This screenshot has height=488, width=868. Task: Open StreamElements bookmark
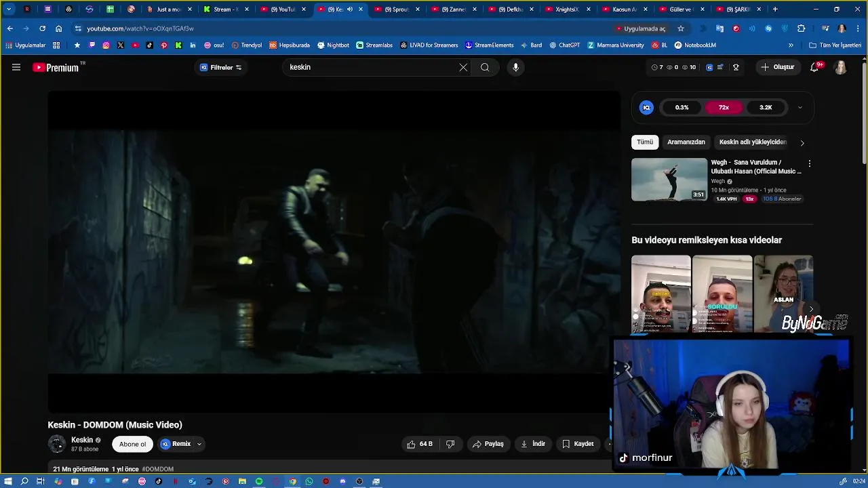point(489,45)
